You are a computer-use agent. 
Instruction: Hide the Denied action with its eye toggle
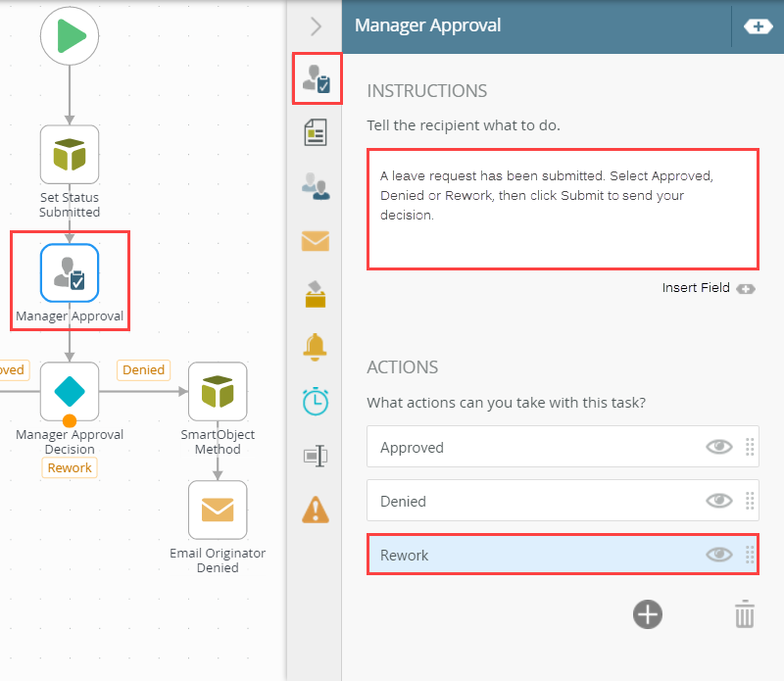[719, 501]
